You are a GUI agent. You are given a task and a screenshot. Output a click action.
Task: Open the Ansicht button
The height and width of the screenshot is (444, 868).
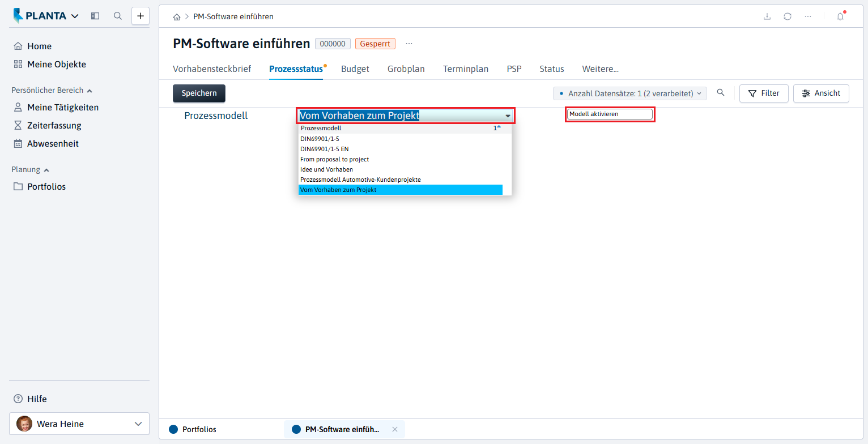(821, 93)
